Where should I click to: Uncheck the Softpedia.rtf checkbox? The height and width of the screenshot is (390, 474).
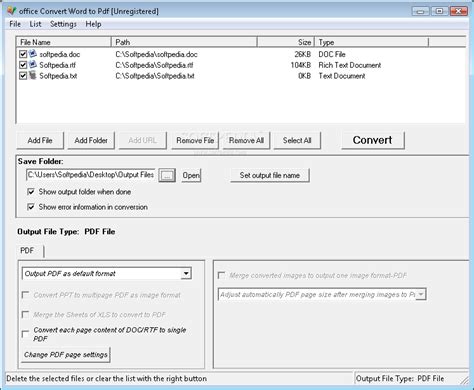coord(23,65)
